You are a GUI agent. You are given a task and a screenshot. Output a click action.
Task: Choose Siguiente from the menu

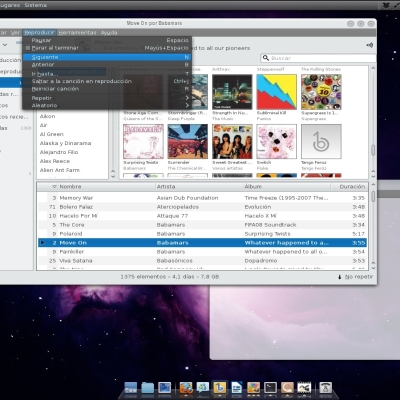pos(107,57)
